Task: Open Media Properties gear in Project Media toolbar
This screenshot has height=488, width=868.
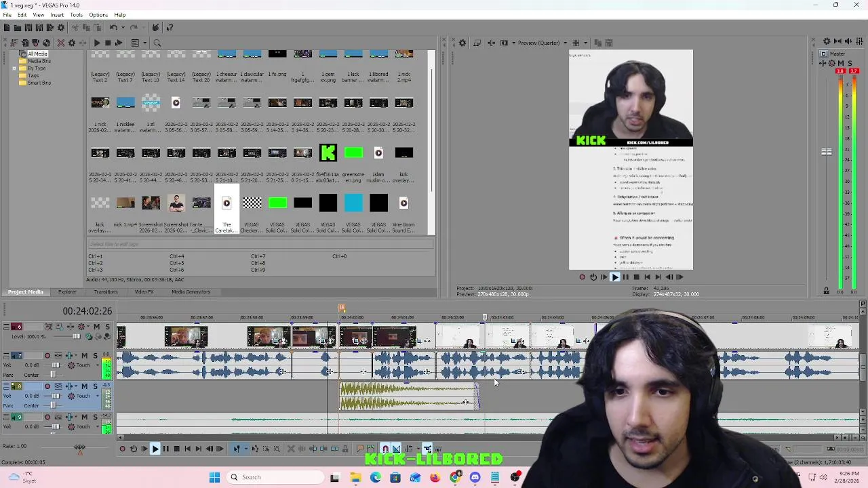Action: [72, 43]
